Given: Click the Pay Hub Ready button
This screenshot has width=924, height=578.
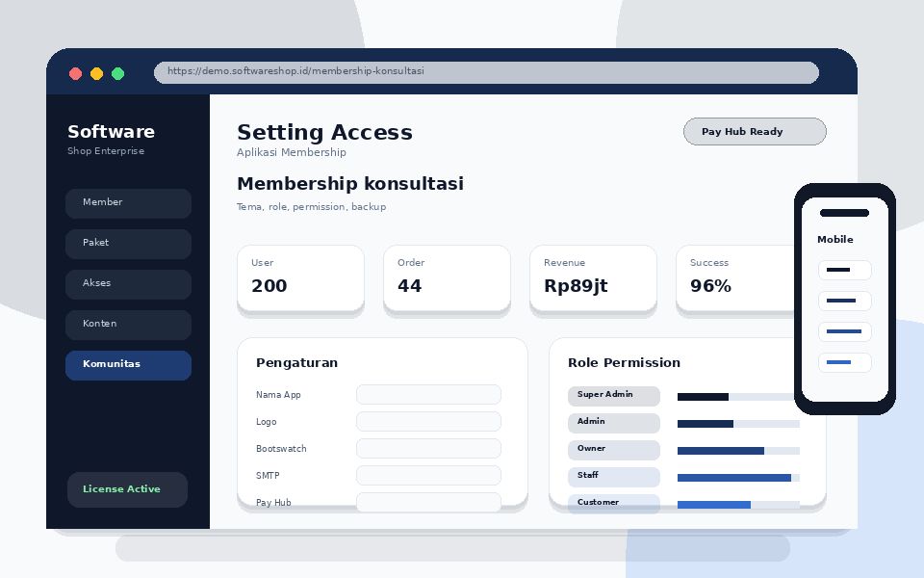Looking at the screenshot, I should click(755, 132).
